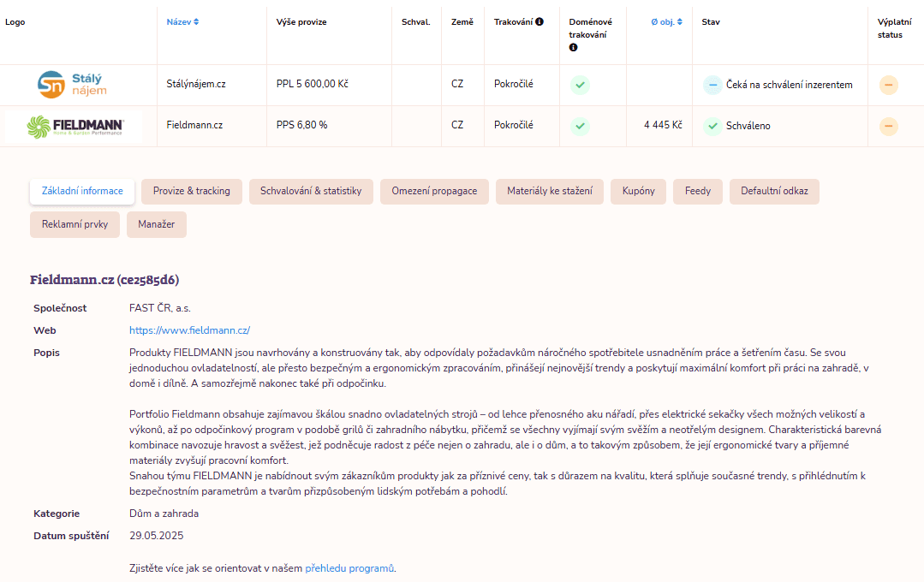The width and height of the screenshot is (924, 582).
Task: Click the Stálý nájem logo
Action: coord(73,85)
